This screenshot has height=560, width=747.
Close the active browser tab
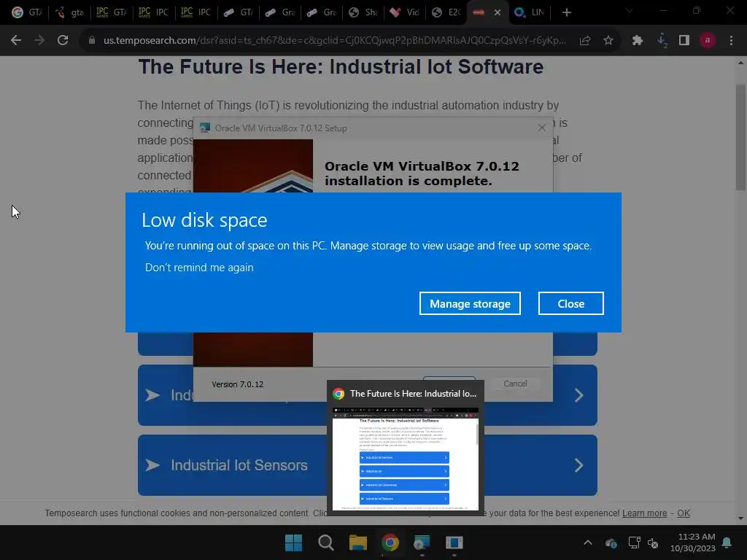pos(498,12)
